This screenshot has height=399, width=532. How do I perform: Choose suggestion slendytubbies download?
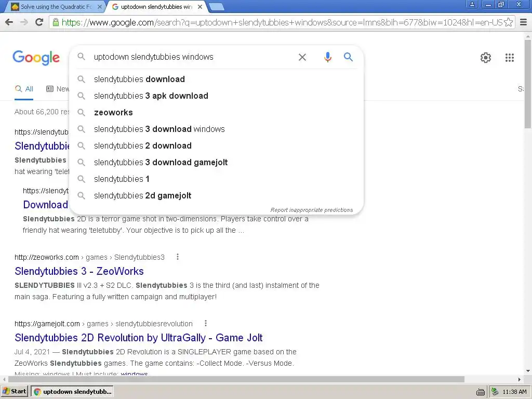216,79
